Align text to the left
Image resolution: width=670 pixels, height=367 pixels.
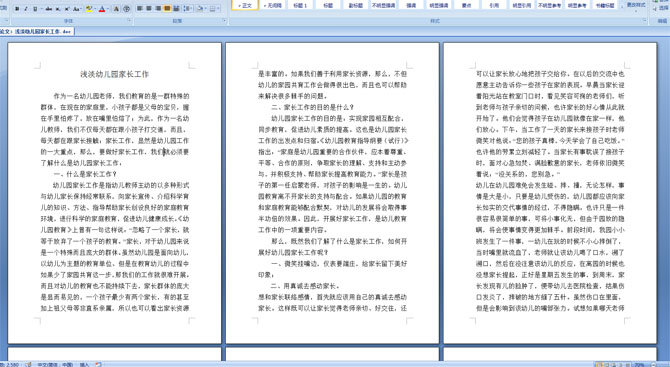pos(139,8)
